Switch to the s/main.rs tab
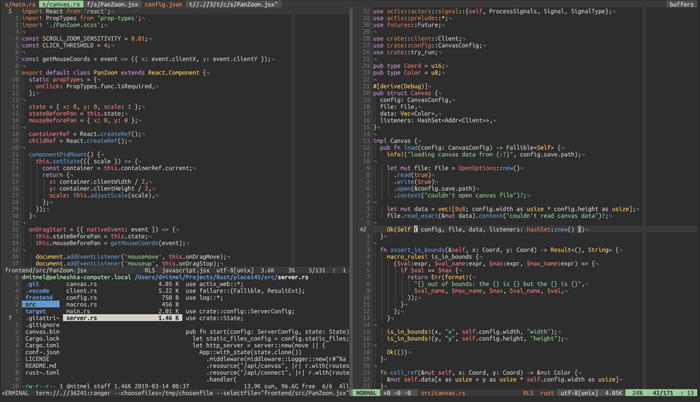Image resolution: width=700 pixels, height=402 pixels. 20,4
